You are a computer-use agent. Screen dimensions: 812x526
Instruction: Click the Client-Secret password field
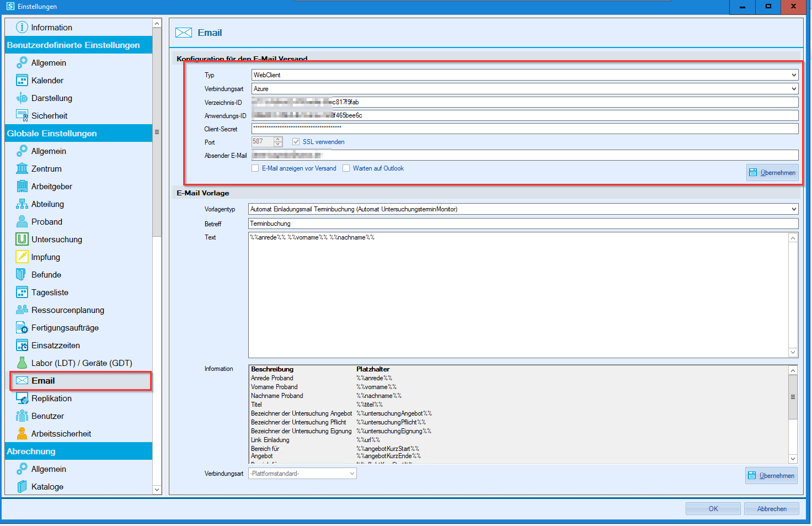pos(525,129)
